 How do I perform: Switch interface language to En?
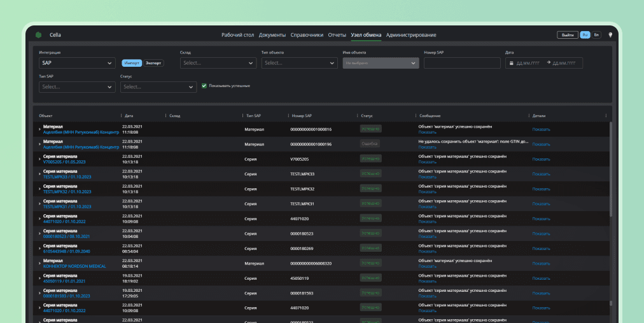596,35
